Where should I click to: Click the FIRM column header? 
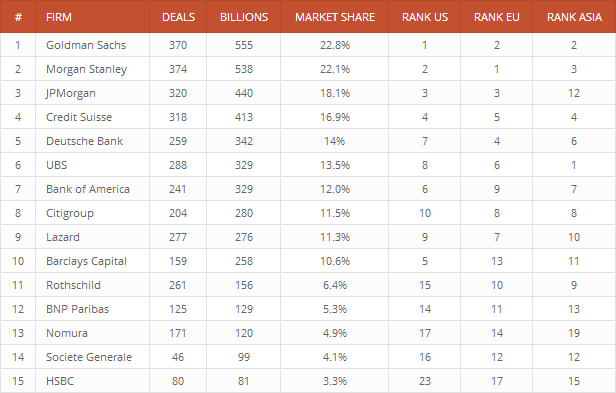(x=59, y=17)
